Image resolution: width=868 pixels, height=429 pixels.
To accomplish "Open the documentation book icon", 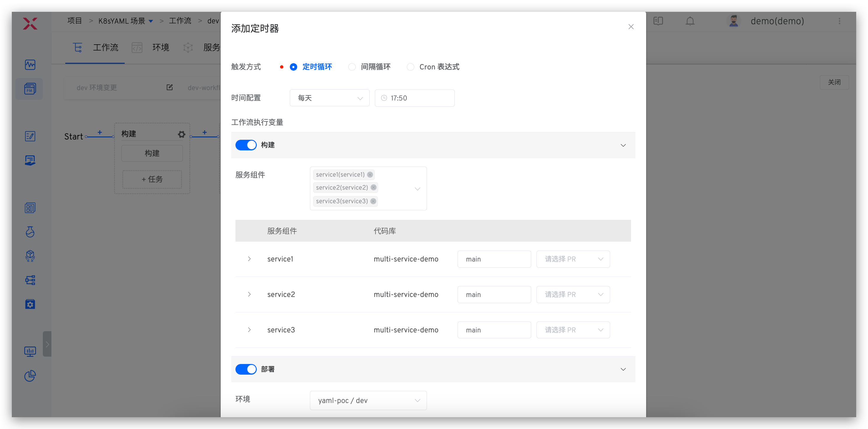I will point(658,21).
